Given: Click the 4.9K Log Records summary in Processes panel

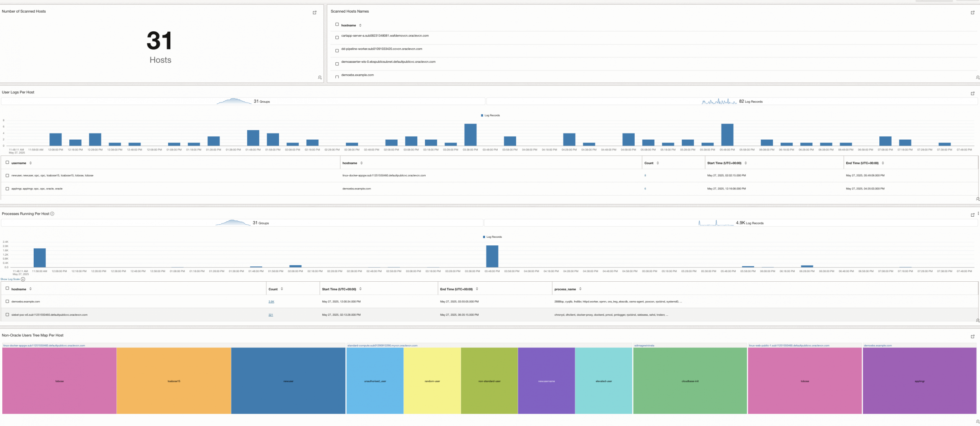Looking at the screenshot, I should coord(750,223).
